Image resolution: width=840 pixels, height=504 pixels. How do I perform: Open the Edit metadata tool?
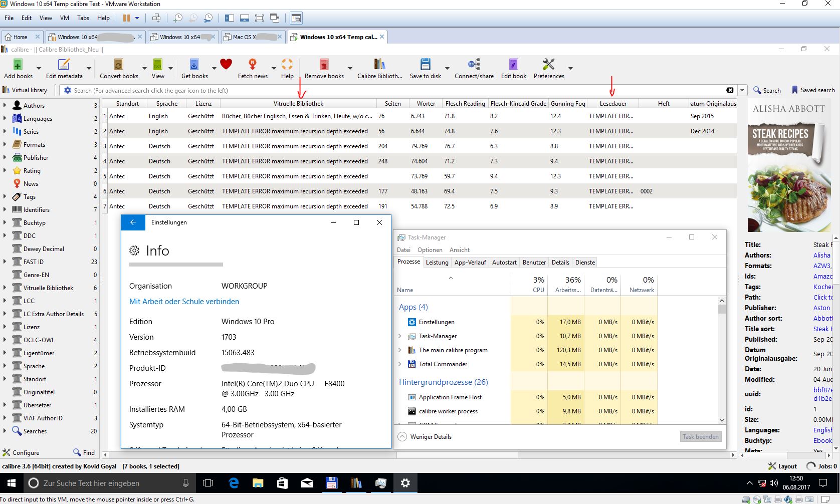tap(64, 65)
